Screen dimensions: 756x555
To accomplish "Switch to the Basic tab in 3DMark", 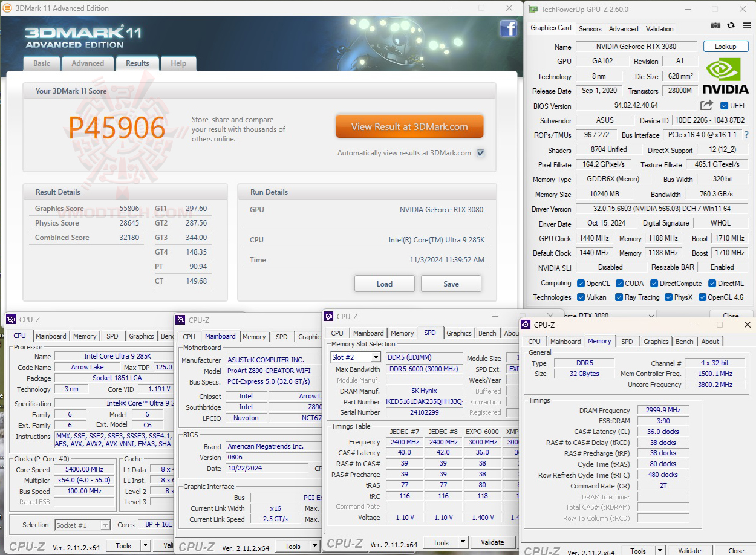I will [x=42, y=63].
